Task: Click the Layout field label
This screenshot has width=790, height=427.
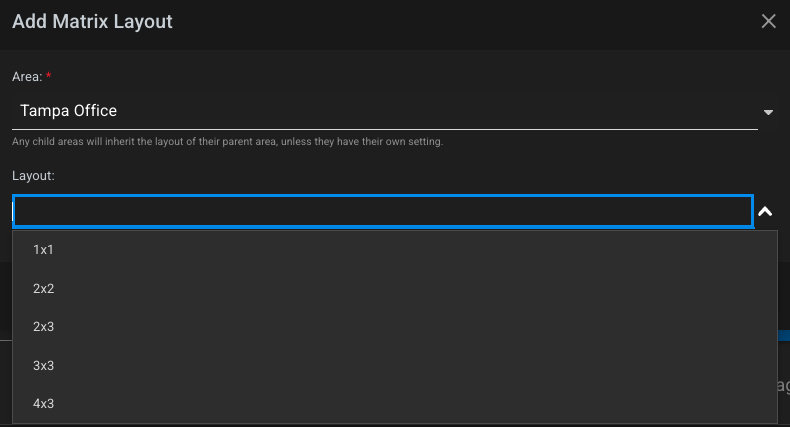Action: coord(32,175)
